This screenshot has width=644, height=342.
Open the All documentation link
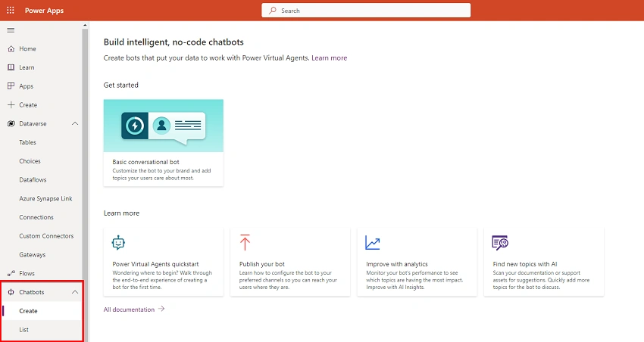tap(129, 309)
